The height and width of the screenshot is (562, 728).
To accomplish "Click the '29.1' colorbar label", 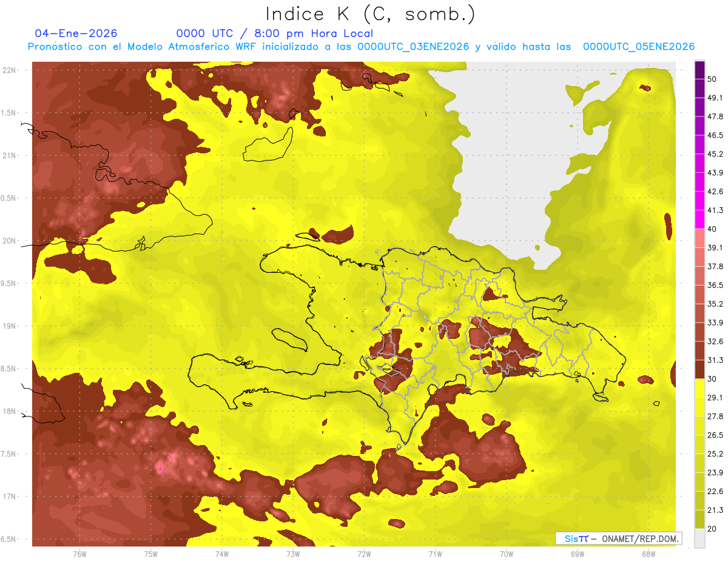I will tap(715, 398).
